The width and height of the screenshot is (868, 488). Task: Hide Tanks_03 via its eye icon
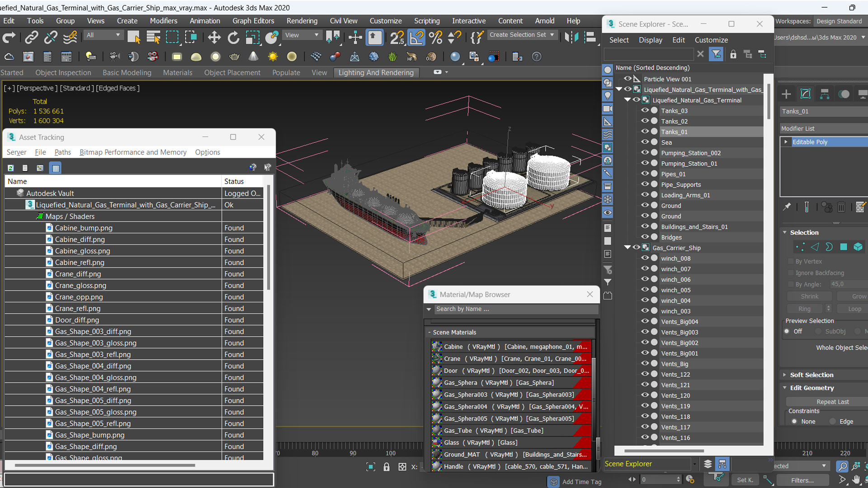[645, 111]
